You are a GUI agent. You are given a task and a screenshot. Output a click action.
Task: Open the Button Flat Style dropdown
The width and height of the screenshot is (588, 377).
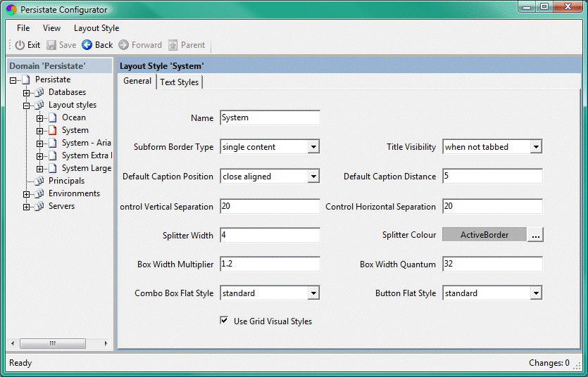tap(537, 293)
